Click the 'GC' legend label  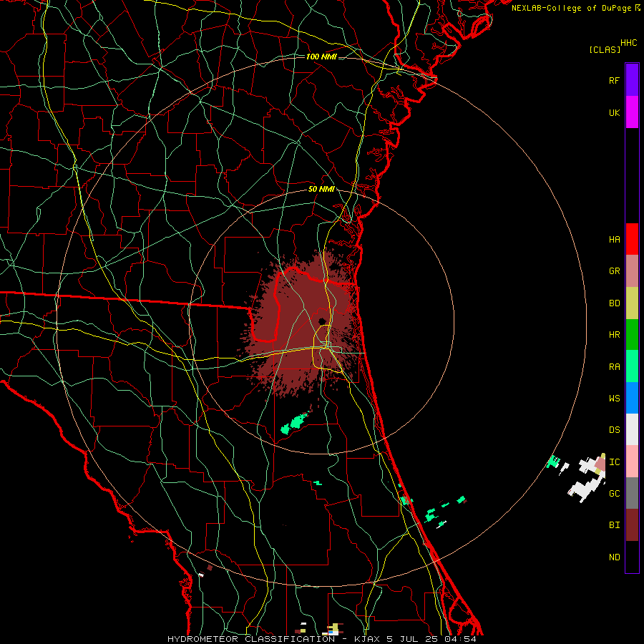point(614,494)
